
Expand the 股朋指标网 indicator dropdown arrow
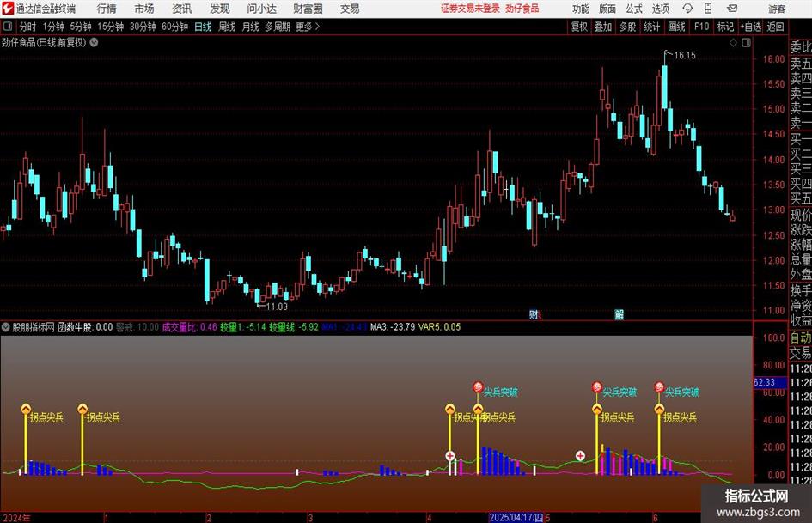[x=6, y=327]
